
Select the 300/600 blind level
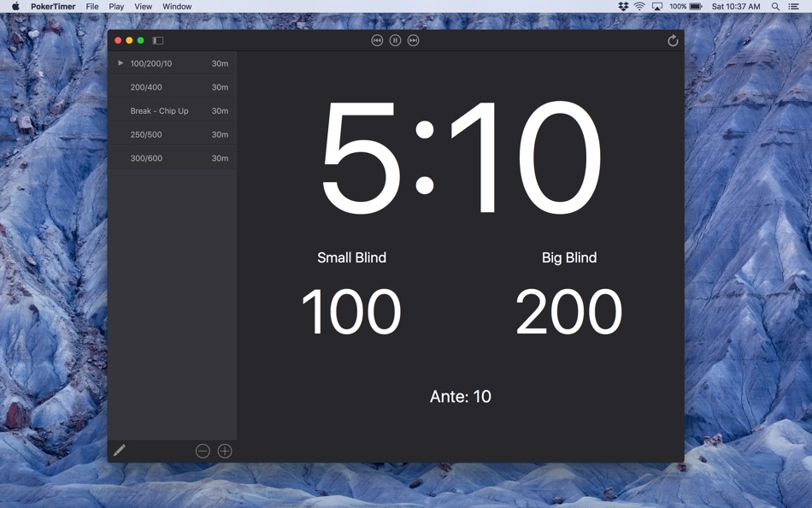[171, 157]
